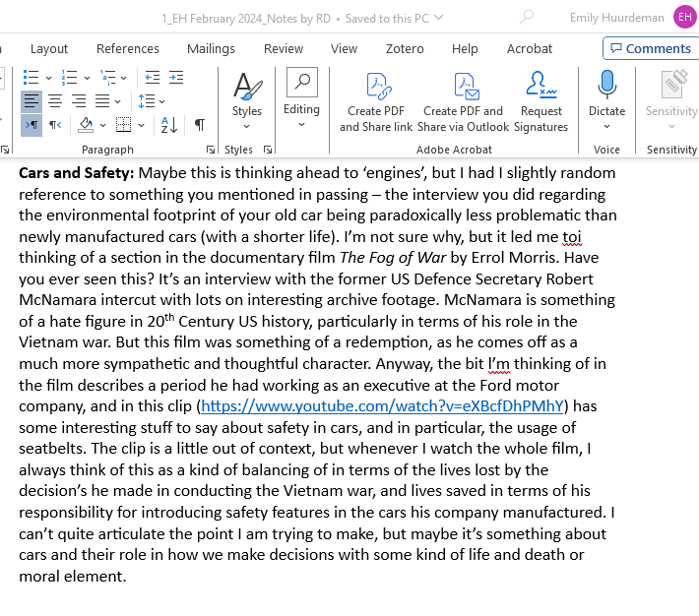
Task: Sort the selected text alphabetically
Action: 168,124
